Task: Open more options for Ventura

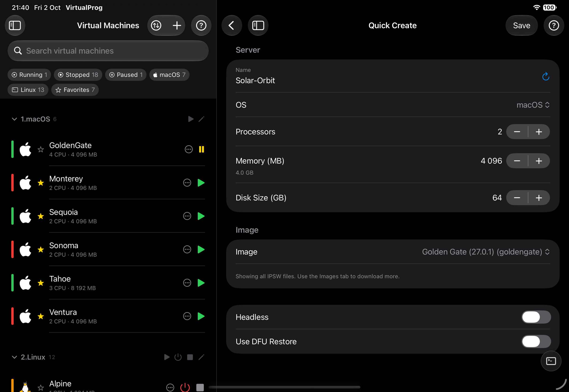Action: (187, 316)
